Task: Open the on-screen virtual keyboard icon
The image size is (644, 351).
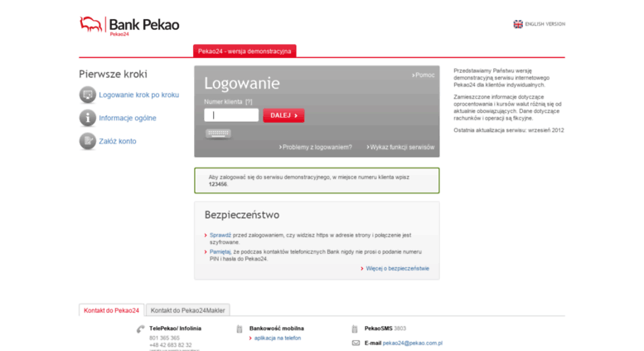Action: [218, 133]
